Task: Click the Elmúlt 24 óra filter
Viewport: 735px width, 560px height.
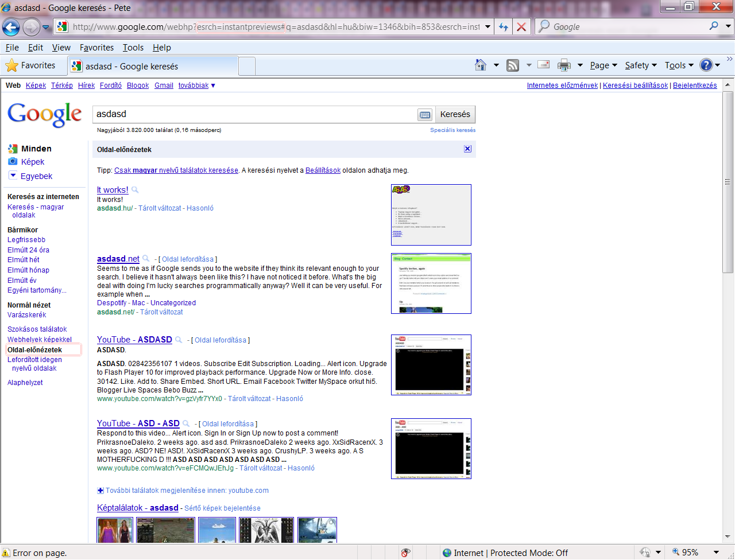Action: pos(28,250)
